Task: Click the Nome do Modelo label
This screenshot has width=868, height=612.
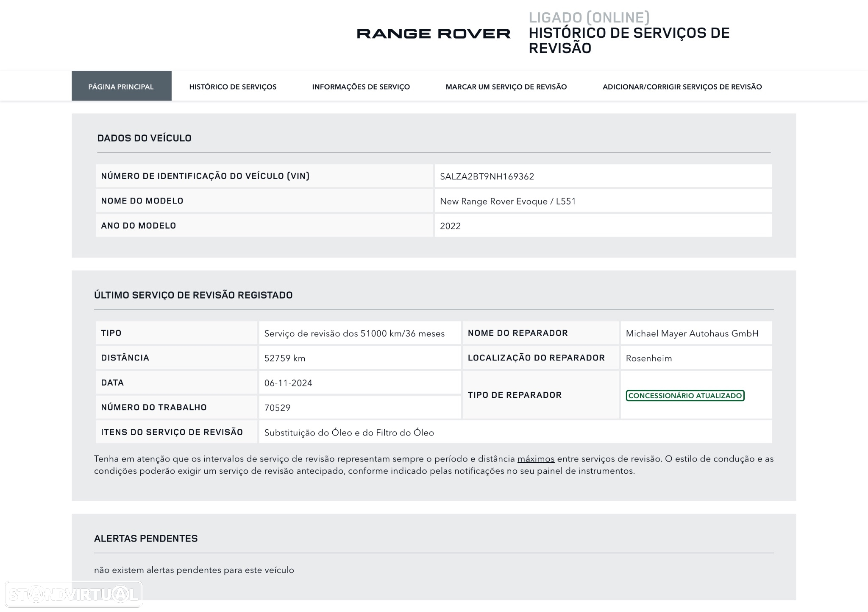Action: [142, 201]
